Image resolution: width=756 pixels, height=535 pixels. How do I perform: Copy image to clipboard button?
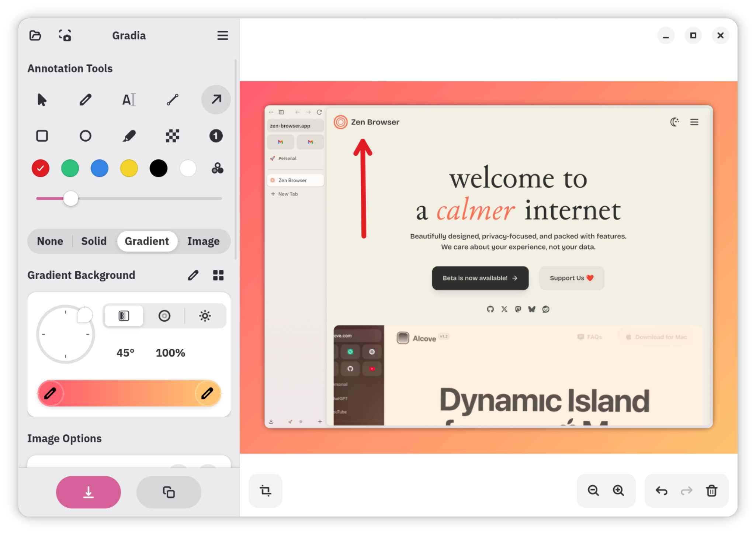(x=169, y=492)
